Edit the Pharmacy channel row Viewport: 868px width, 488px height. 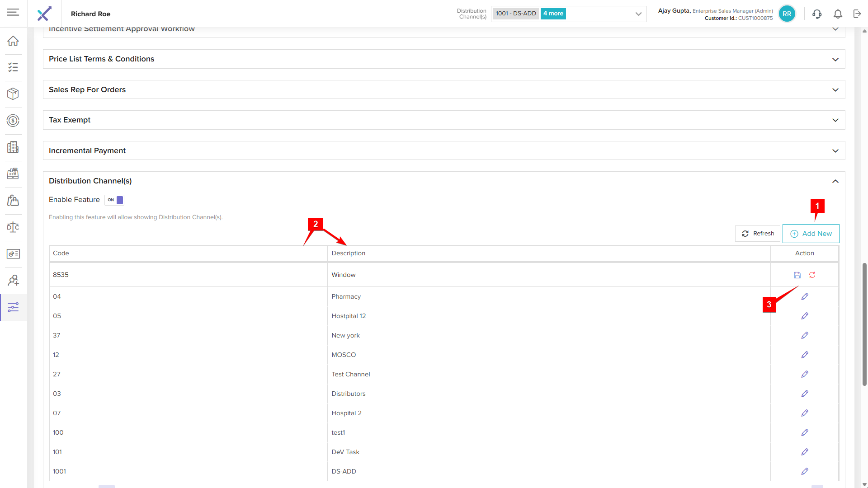[x=805, y=296]
